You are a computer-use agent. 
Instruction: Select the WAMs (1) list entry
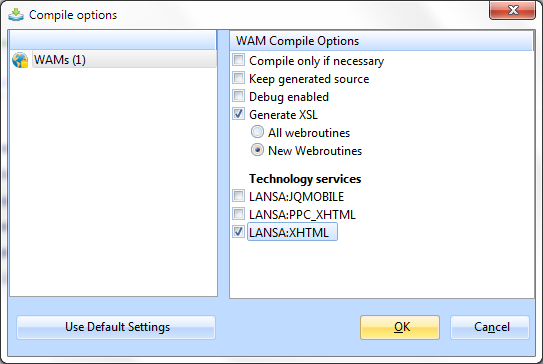tap(114, 60)
